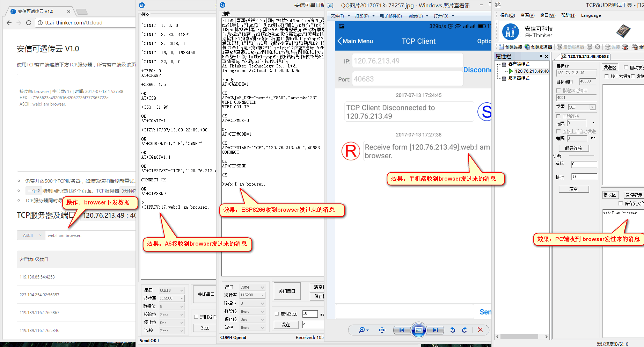Click the 启动服务器 toolbar icon
This screenshot has height=347, width=644.
(x=559, y=47)
